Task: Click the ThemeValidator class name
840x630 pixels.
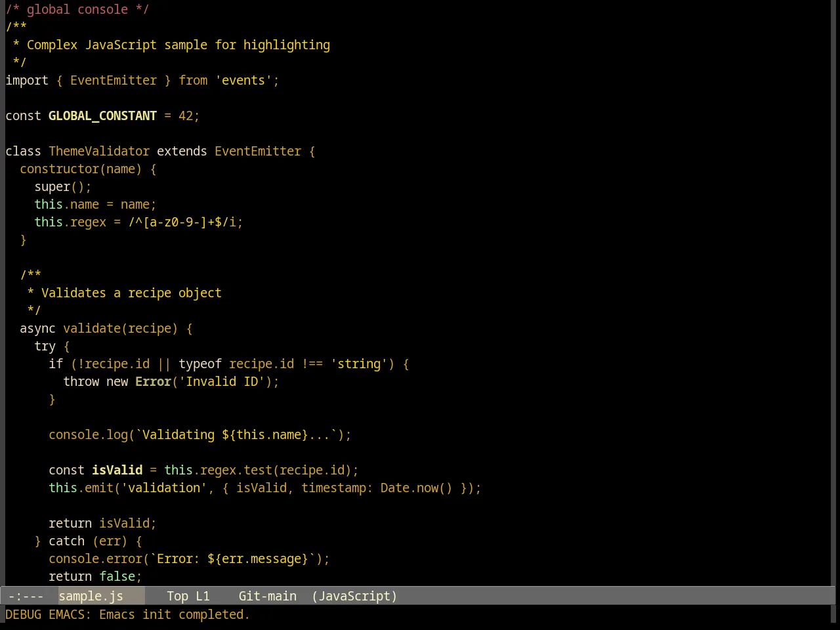Action: (99, 151)
